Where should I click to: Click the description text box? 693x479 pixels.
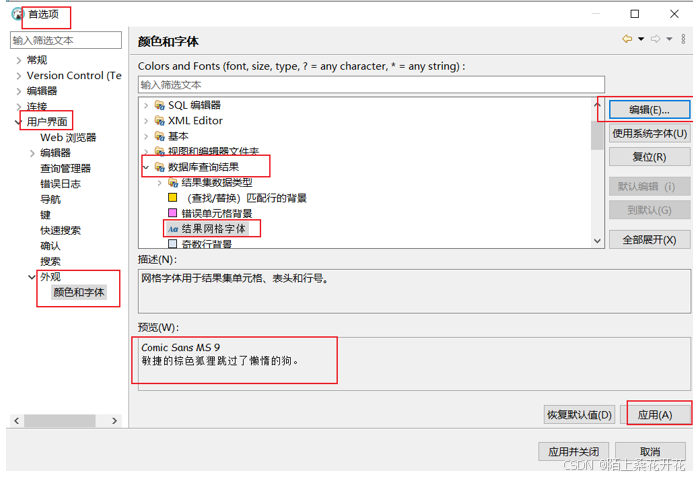(414, 291)
